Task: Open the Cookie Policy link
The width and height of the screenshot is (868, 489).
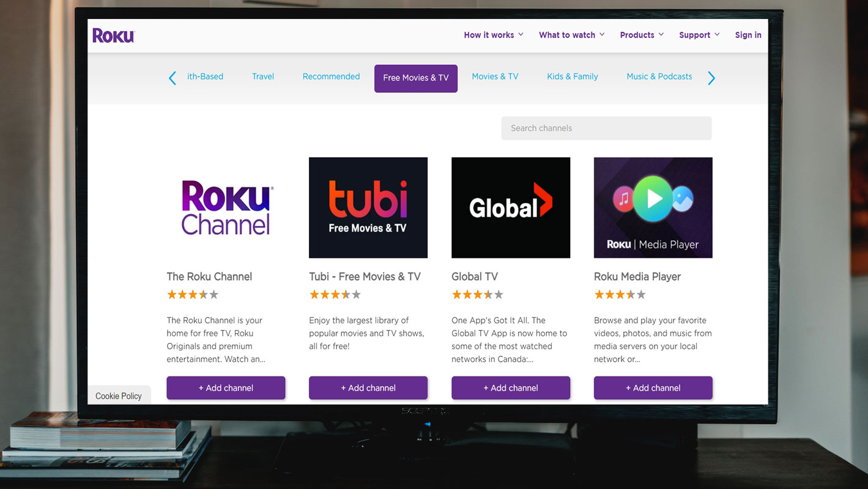Action: [119, 396]
